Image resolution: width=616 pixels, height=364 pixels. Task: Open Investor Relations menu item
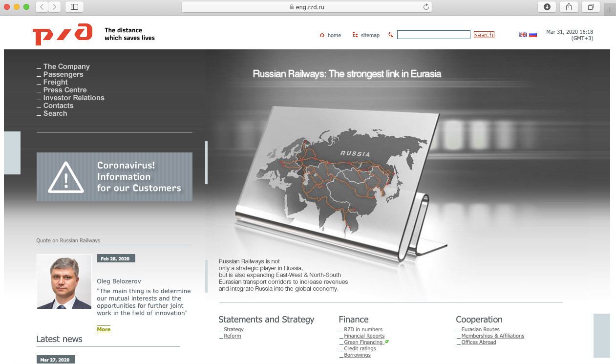(x=74, y=98)
